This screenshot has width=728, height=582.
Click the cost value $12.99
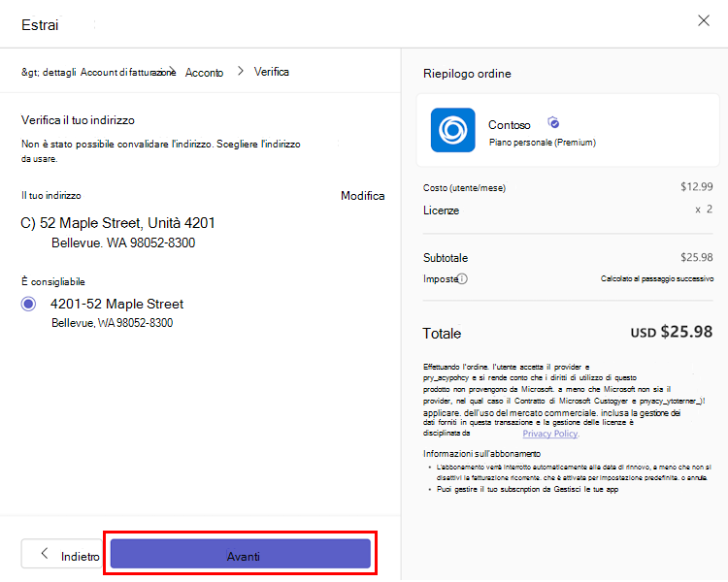click(x=696, y=186)
